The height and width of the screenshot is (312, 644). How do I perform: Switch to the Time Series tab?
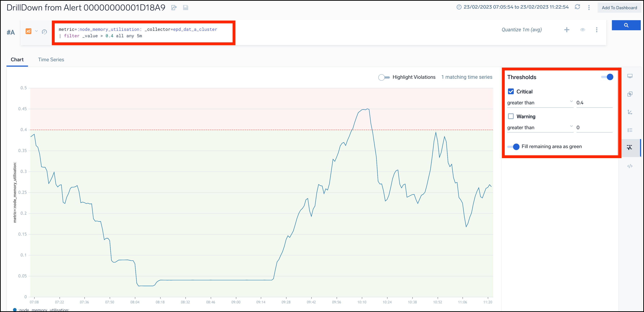(x=51, y=60)
